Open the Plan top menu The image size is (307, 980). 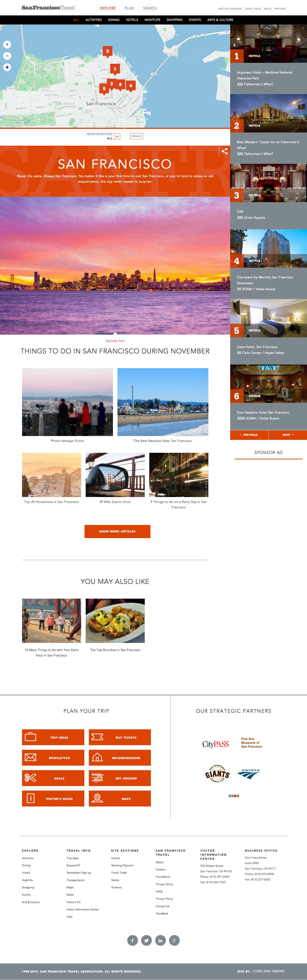129,8
